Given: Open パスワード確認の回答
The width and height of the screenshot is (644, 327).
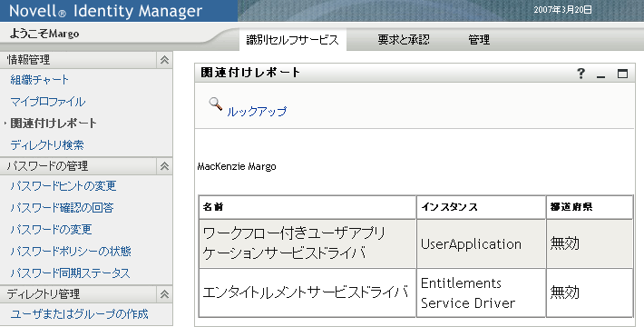Looking at the screenshot, I should (62, 208).
